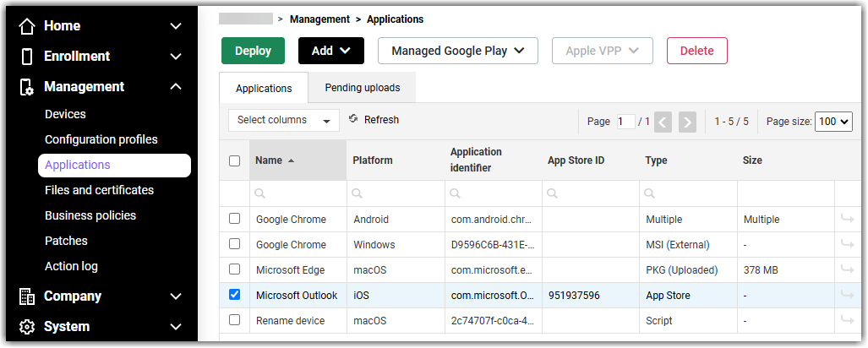Expand the Company sidebar chevron
The image size is (868, 348).
pos(176,296)
